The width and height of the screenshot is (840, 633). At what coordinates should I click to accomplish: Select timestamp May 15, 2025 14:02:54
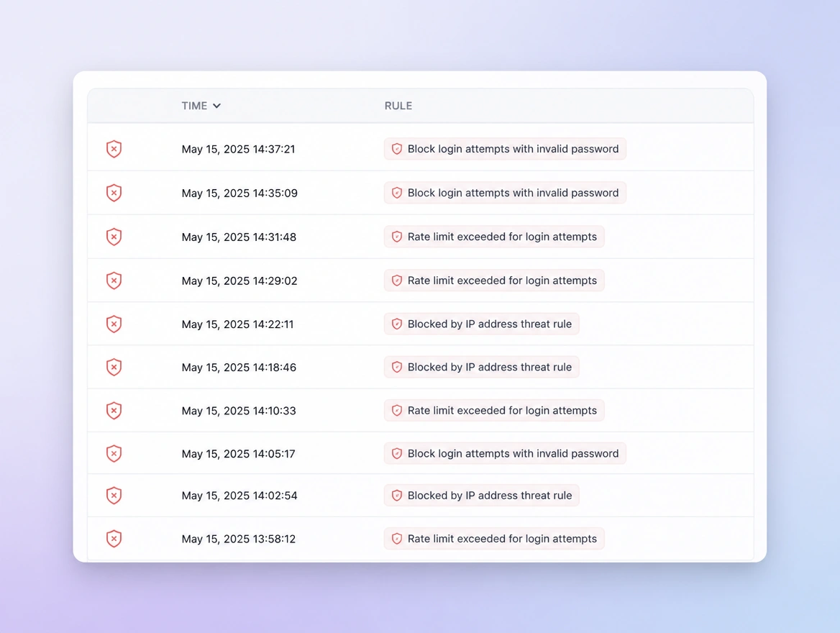[x=239, y=496]
